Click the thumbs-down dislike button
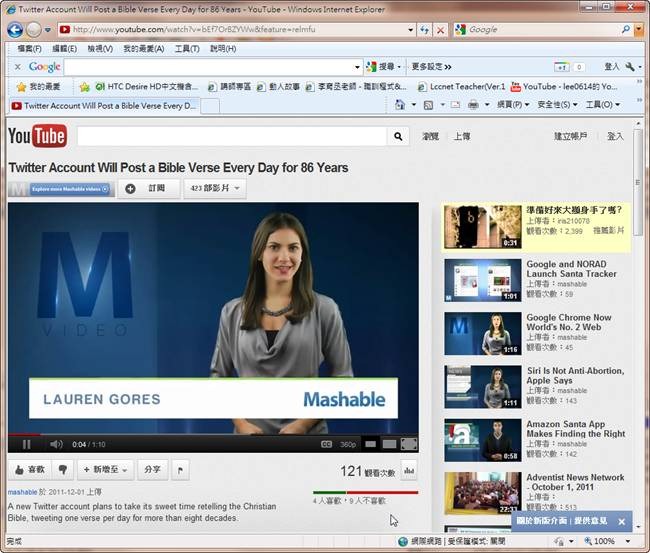 point(63,470)
